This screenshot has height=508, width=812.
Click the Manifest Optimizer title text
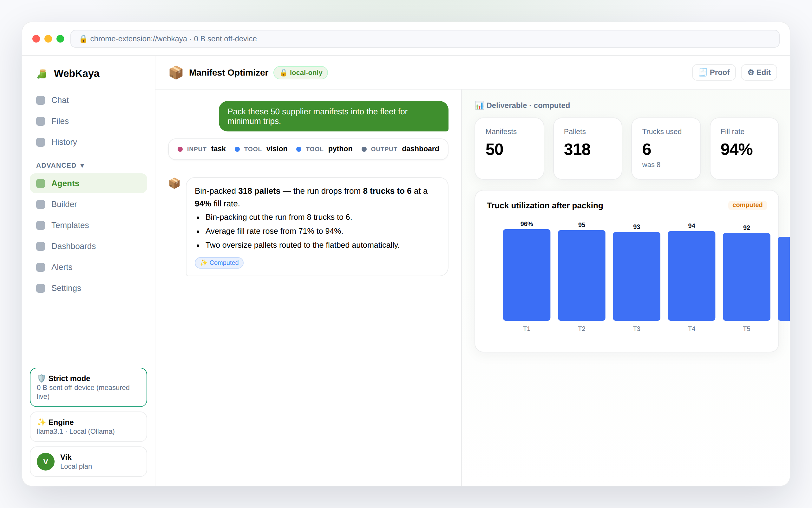click(228, 73)
